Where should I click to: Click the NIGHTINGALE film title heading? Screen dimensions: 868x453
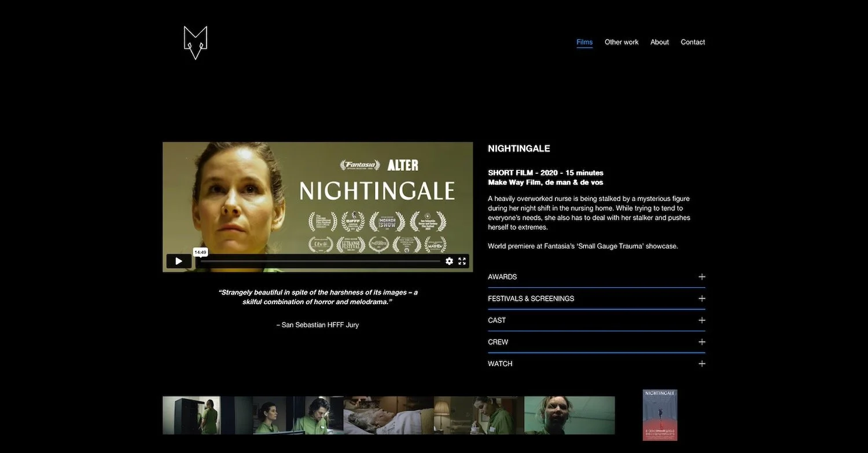519,148
